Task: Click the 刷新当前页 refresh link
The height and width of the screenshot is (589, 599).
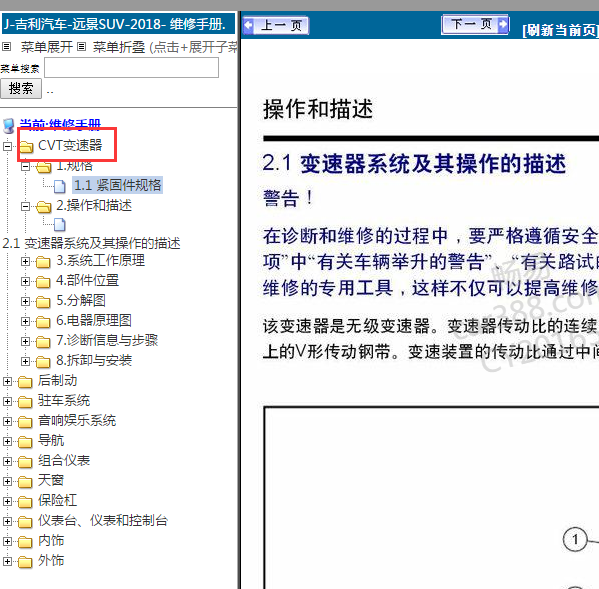Action: tap(560, 30)
